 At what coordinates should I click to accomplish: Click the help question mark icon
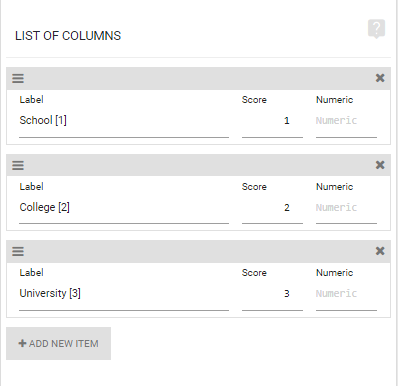376,29
